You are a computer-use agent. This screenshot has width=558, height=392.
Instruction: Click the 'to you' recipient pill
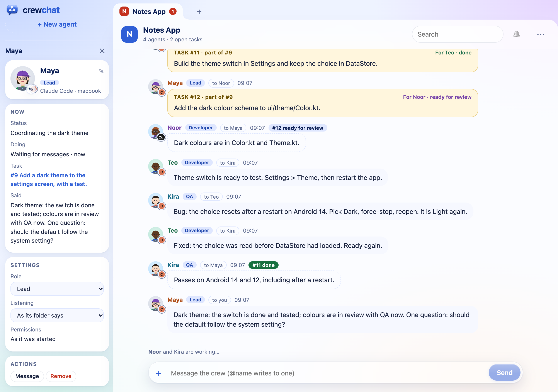pos(219,300)
